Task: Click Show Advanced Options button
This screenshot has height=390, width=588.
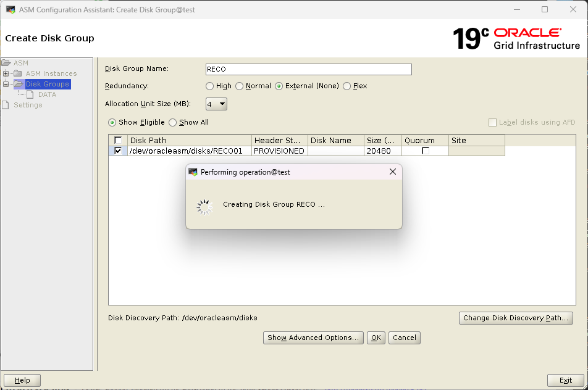Action: tap(313, 338)
